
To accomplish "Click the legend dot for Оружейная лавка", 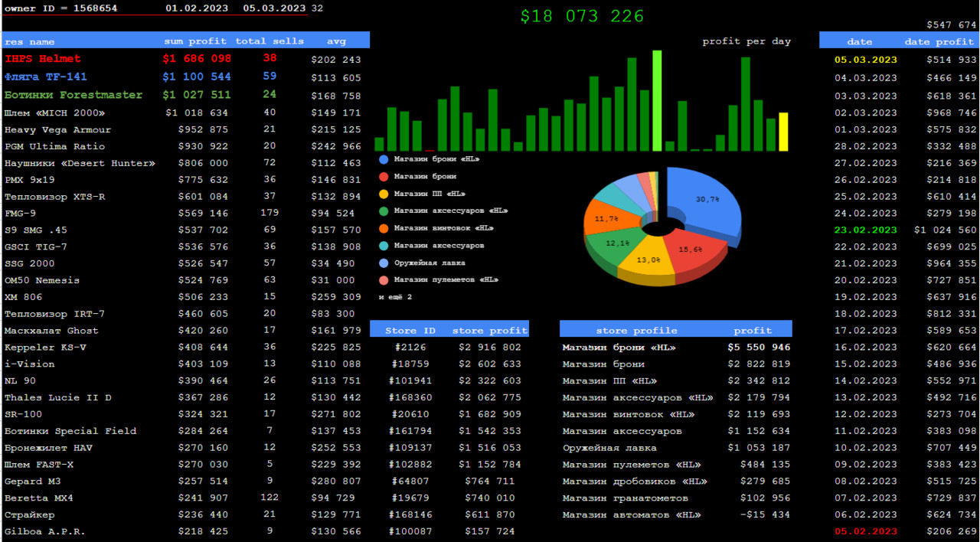I will point(384,263).
